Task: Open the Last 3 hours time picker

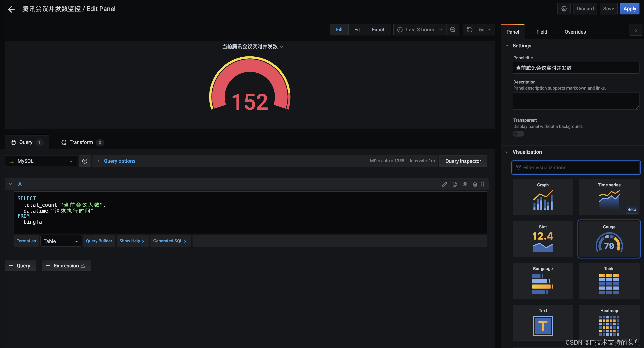Action: point(420,30)
